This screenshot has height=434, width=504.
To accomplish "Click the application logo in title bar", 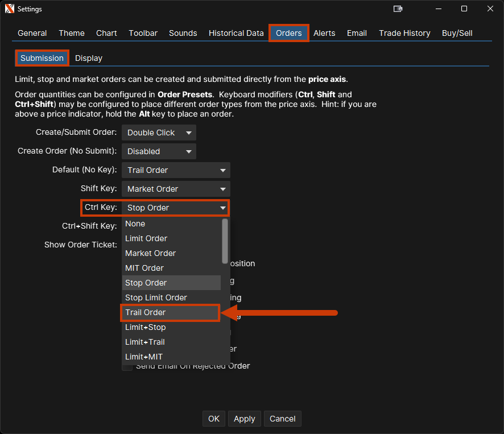I will 9,9.
